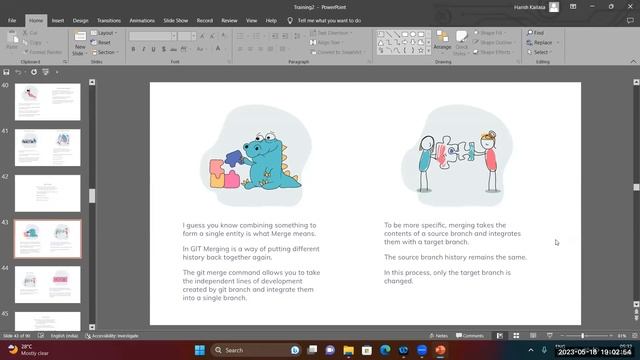Expand the shapes gallery More arrow
This screenshot has width=640, height=360.
[429, 51]
